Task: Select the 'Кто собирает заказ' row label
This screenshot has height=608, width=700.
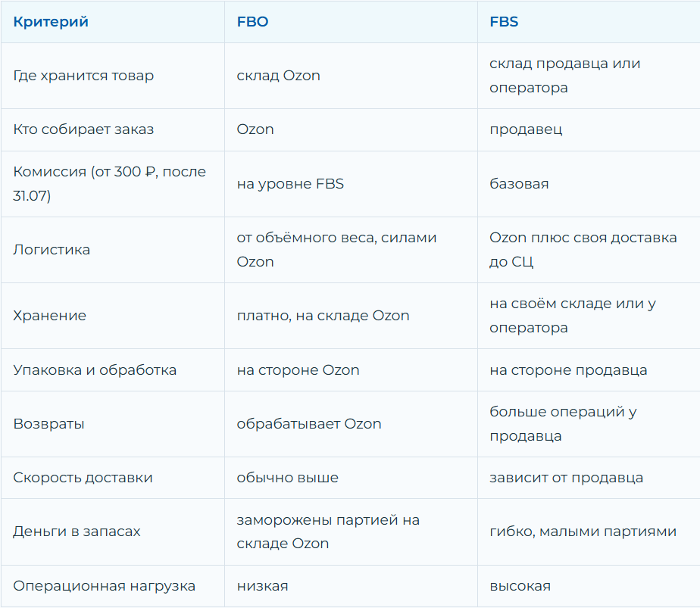Action: (x=83, y=129)
